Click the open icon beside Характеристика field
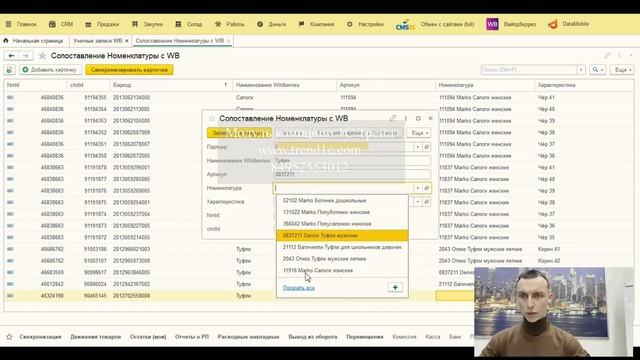This screenshot has width=640, height=360. (427, 202)
